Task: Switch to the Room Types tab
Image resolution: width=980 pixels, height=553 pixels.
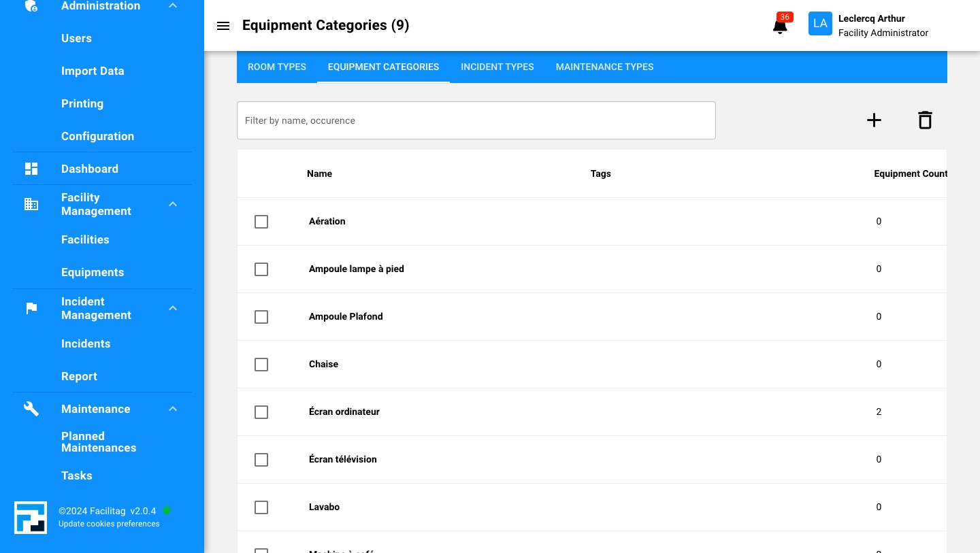Action: (277, 67)
